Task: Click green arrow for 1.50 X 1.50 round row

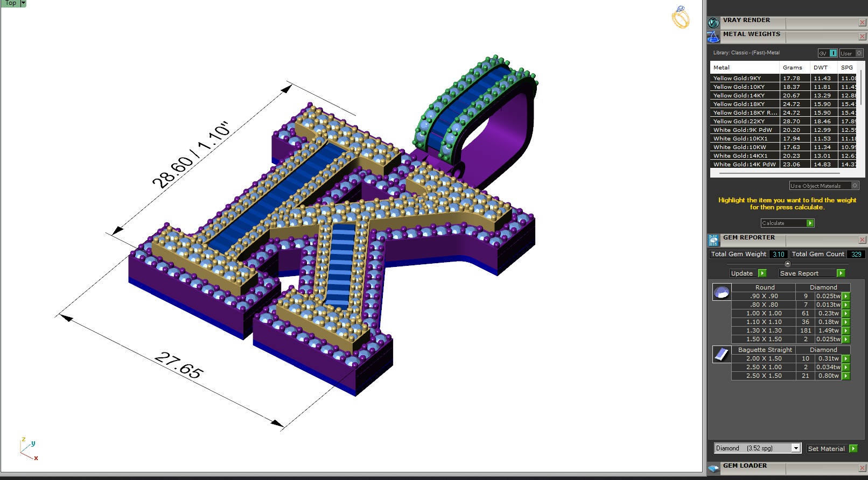Action: tap(846, 339)
